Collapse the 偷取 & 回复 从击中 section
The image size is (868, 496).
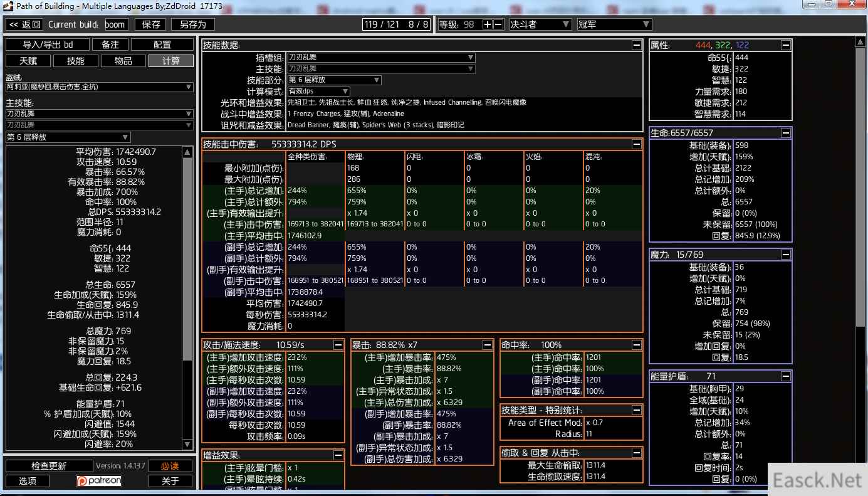click(637, 453)
